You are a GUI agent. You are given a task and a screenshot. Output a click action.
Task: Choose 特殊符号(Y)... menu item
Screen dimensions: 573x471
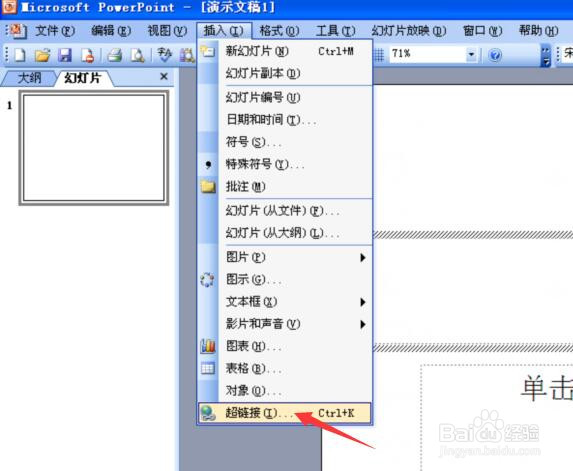pos(285,164)
